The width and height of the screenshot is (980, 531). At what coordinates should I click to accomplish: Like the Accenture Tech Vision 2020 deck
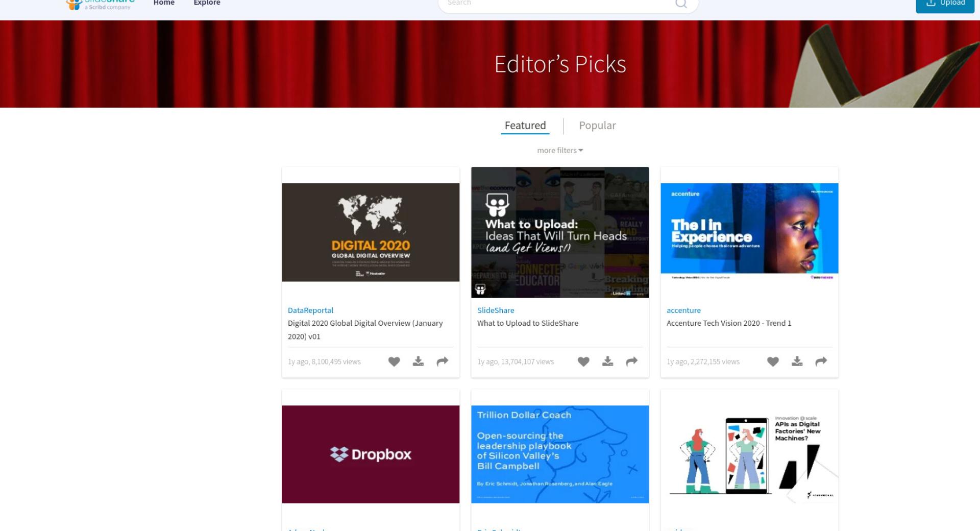tap(773, 361)
